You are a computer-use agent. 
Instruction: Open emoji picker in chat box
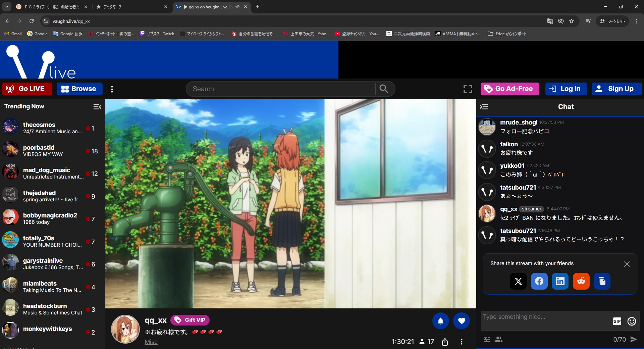(x=632, y=321)
